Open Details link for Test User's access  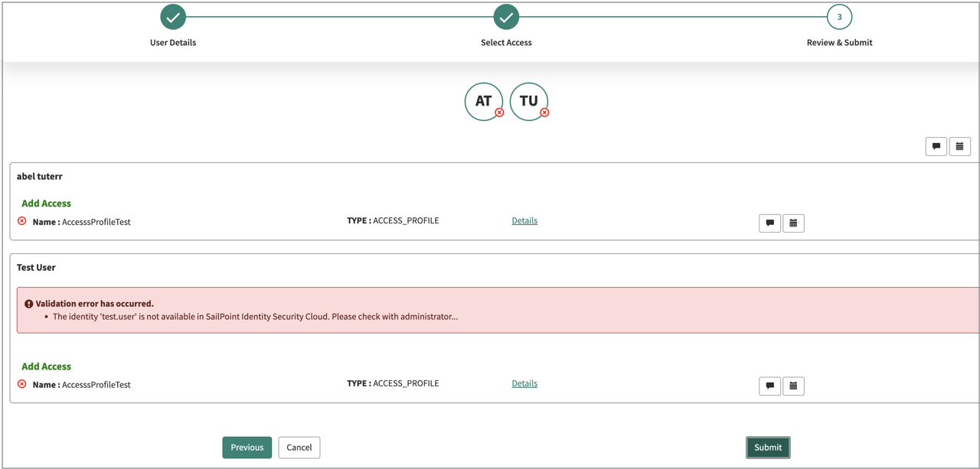pyautogui.click(x=524, y=383)
